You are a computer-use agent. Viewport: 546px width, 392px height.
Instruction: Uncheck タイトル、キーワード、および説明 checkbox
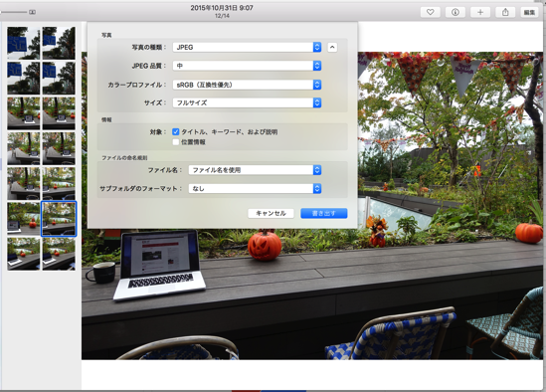pyautogui.click(x=175, y=131)
